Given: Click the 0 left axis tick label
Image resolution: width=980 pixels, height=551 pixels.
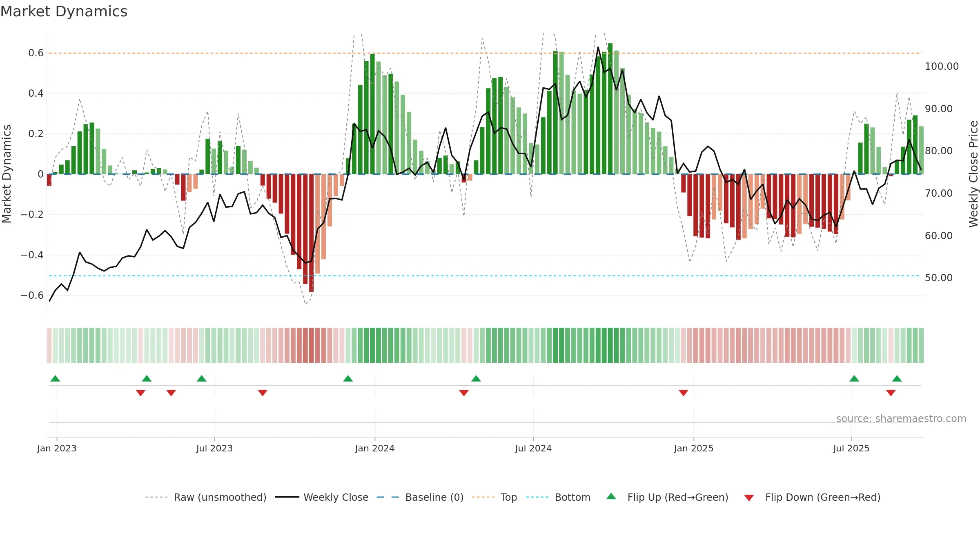Looking at the screenshot, I should point(40,174).
